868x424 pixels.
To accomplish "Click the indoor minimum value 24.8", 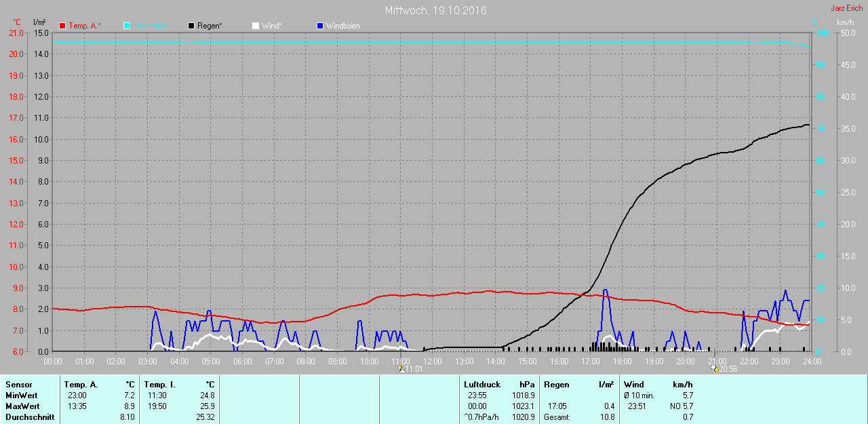I will 208,396.
